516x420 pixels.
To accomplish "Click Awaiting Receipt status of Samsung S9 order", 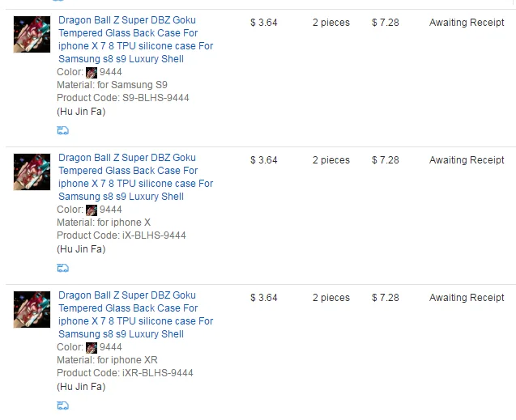I will tap(467, 23).
